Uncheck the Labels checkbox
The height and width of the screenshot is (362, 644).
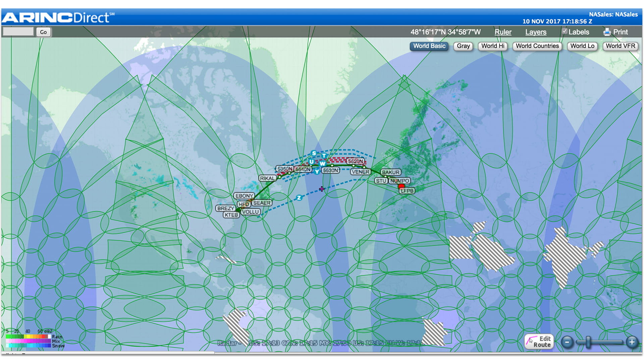tap(565, 31)
